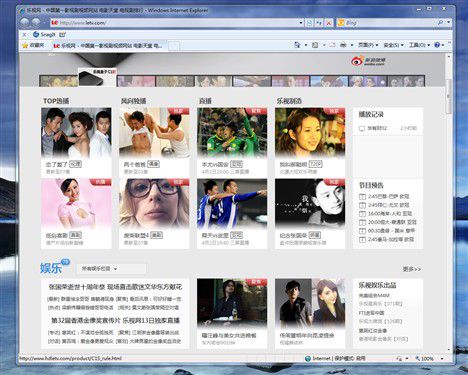The height and width of the screenshot is (375, 468).
Task: Click the scrollbar down arrow
Action: click(448, 350)
